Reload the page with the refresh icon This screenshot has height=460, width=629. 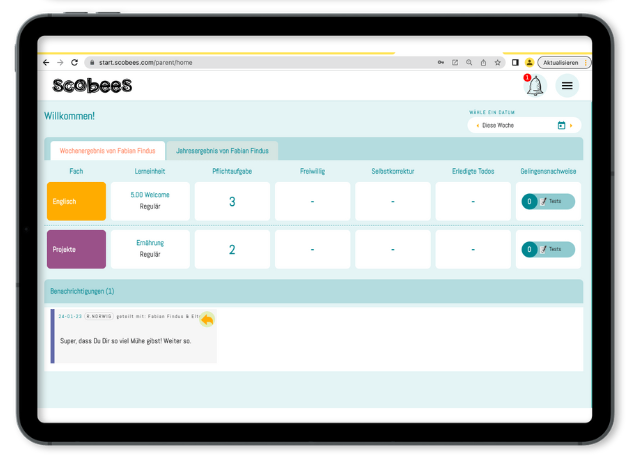pyautogui.click(x=74, y=63)
